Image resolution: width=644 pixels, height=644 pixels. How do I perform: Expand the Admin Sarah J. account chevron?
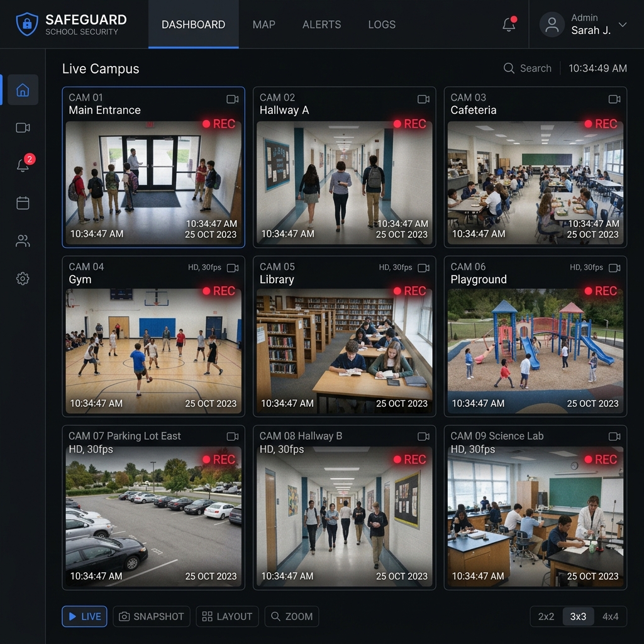click(x=622, y=25)
